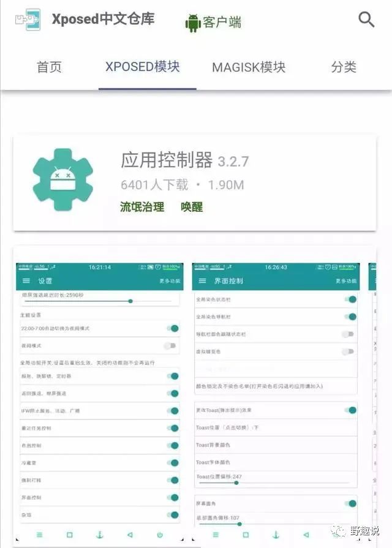The image size is (392, 548).
Task: Tap the 1.90M file size text
Action: [226, 185]
